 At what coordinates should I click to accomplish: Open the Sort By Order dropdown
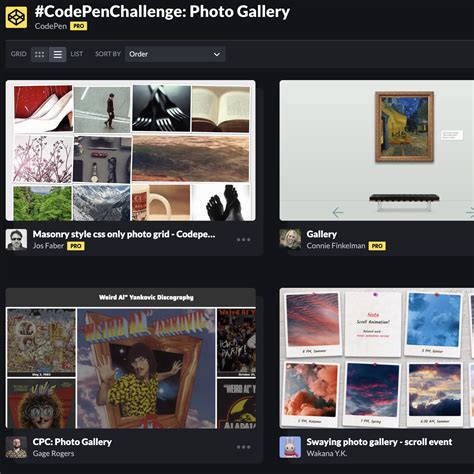click(175, 54)
